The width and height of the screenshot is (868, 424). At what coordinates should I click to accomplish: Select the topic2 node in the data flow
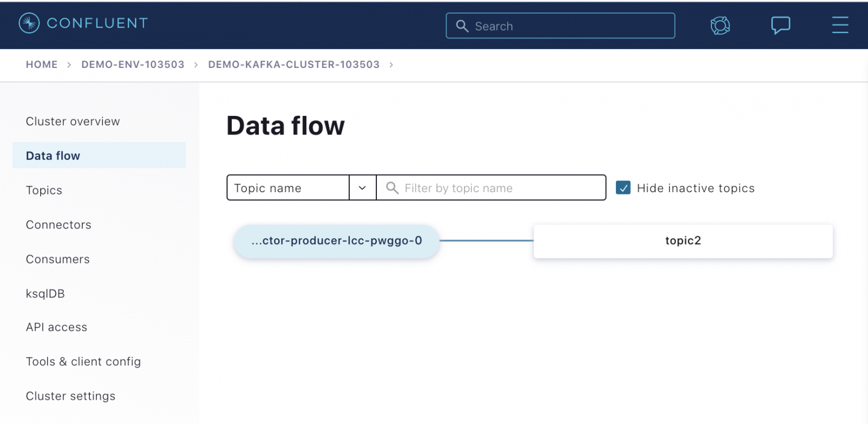click(683, 240)
